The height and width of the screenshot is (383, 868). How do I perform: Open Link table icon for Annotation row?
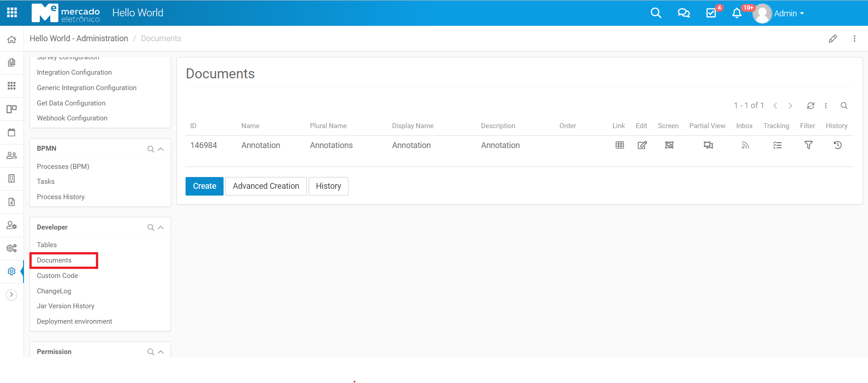click(x=620, y=145)
